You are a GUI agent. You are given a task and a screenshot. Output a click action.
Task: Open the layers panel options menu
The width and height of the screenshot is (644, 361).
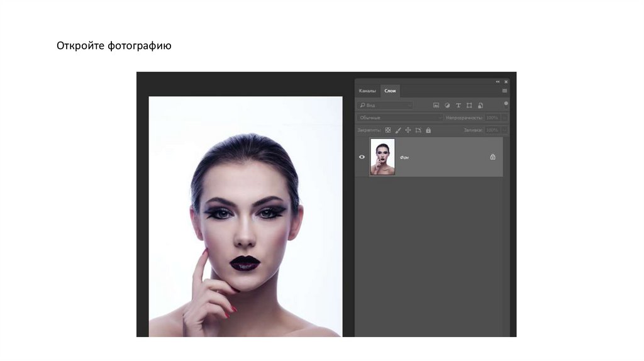tap(505, 91)
